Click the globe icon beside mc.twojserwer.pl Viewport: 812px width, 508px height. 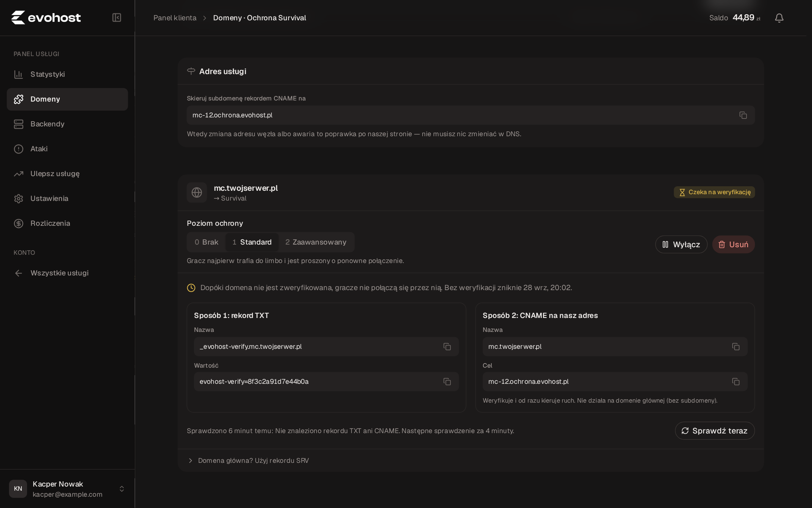(197, 193)
